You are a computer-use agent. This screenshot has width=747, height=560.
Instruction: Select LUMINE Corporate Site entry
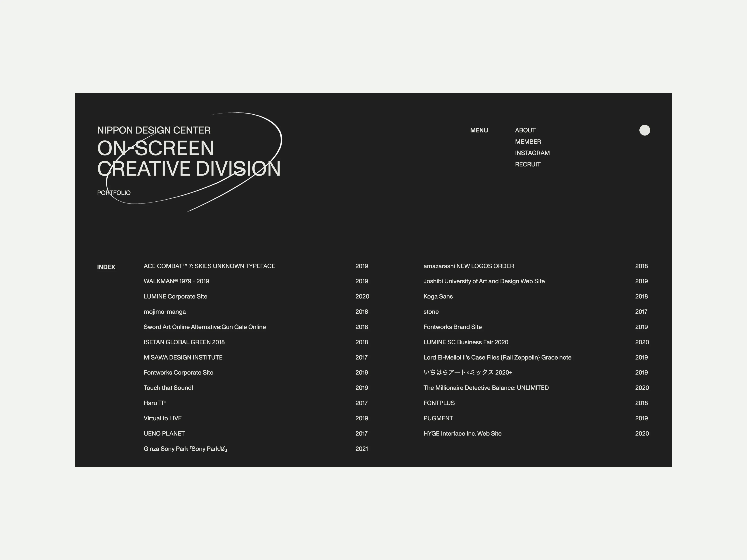pos(175,296)
